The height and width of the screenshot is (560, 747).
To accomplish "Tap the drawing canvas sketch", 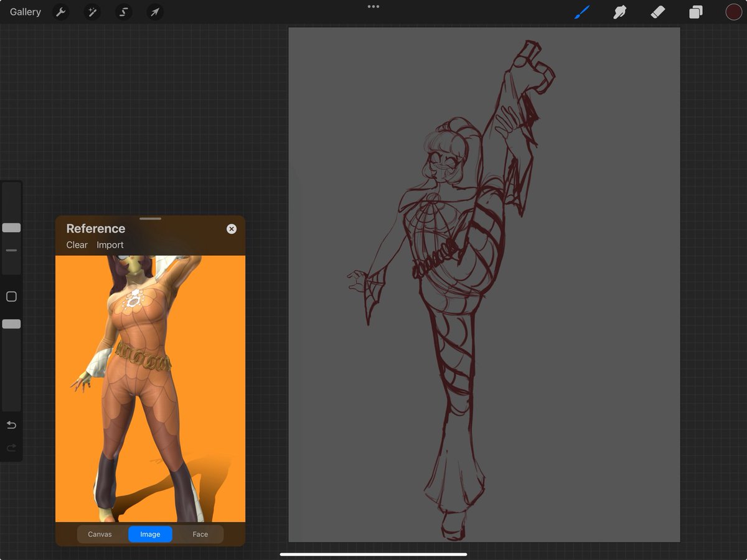I will point(484,284).
